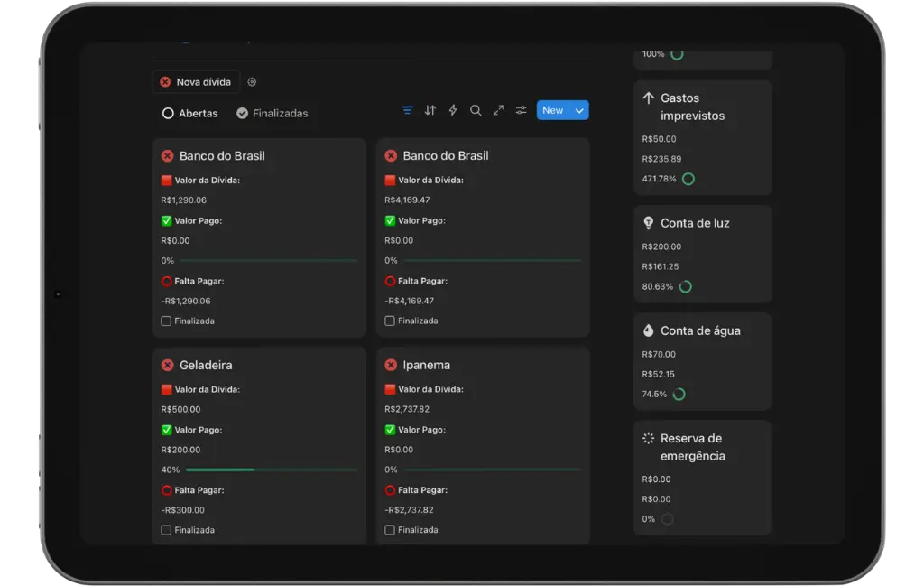Click the R$235.89 value in Gastos imprevistos
The image size is (924, 586).
[661, 159]
